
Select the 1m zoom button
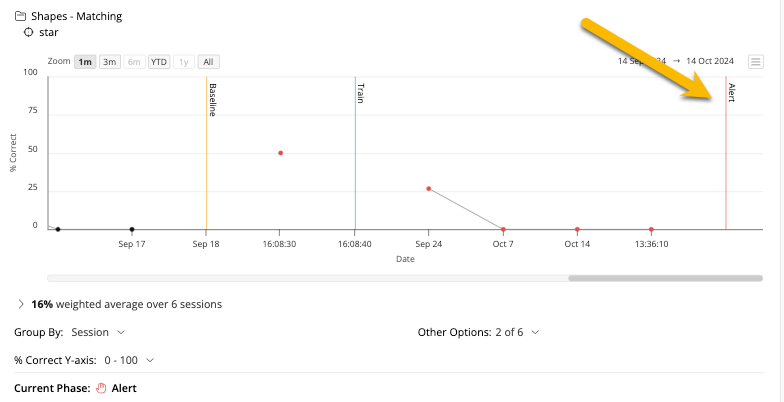[x=85, y=61]
